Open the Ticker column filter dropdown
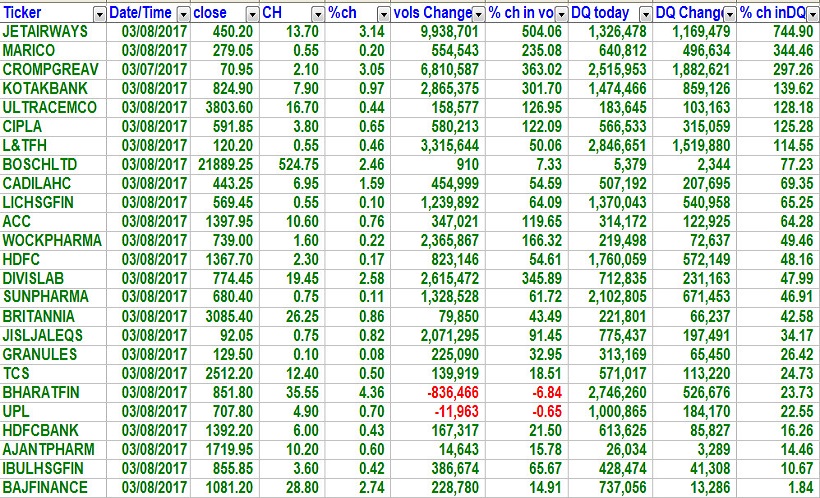 point(98,14)
